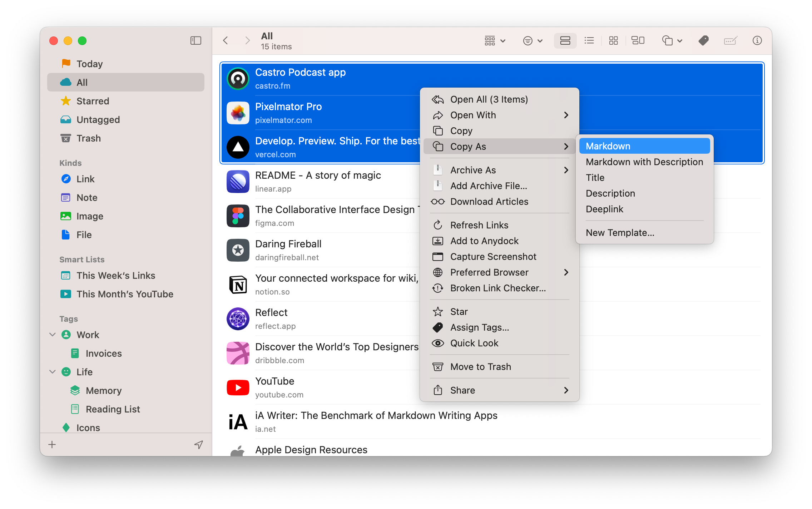Navigate back with the back arrow
The width and height of the screenshot is (812, 509).
pos(226,40)
